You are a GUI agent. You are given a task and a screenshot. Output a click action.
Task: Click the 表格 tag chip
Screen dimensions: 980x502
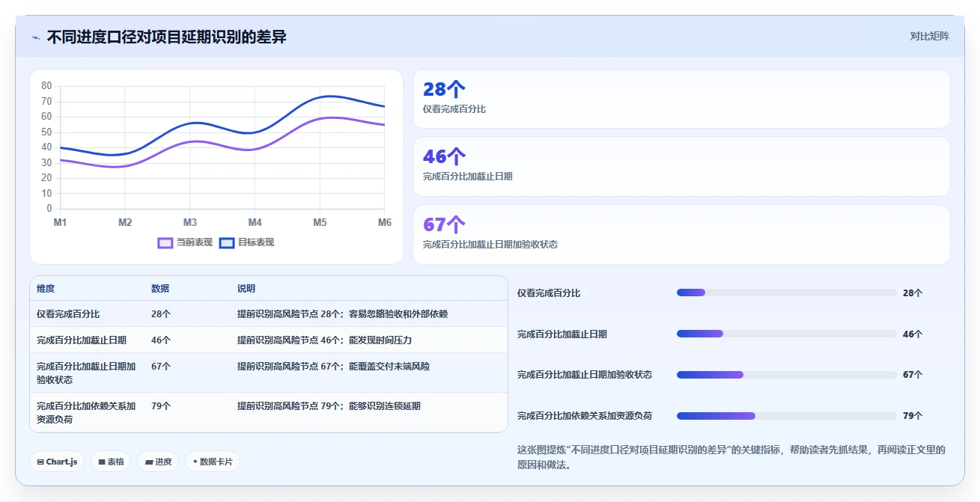click(111, 462)
